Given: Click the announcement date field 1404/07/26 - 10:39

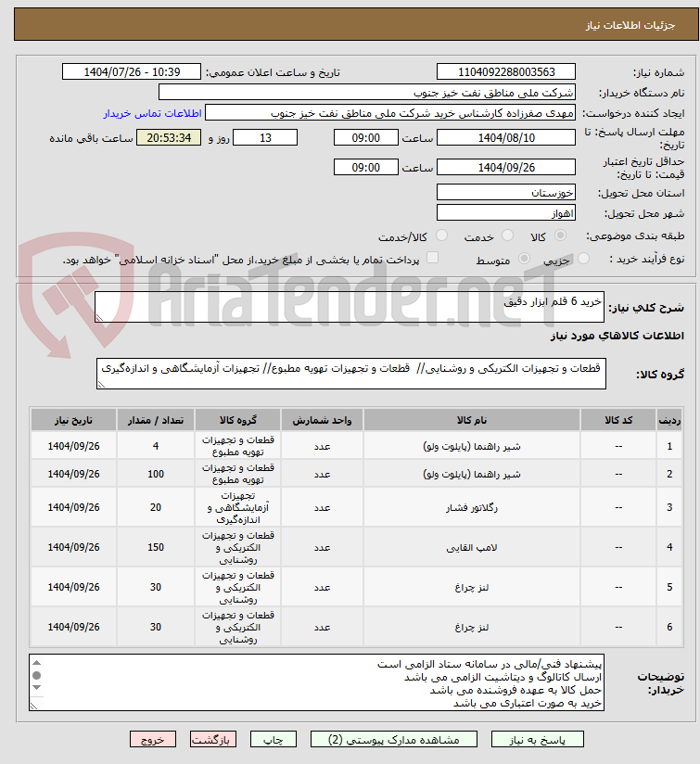Looking at the screenshot, I should tap(132, 71).
